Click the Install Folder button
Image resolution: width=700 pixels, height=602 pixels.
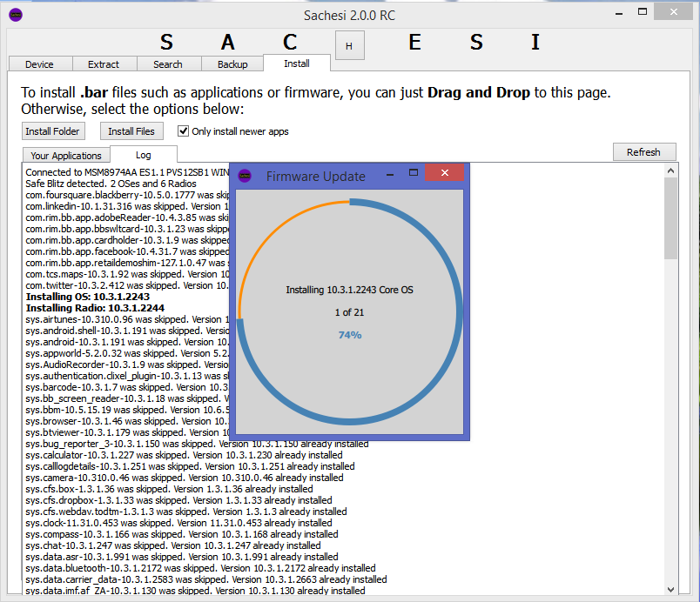click(53, 131)
